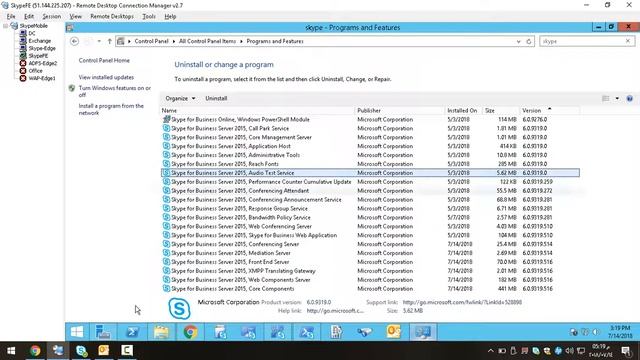This screenshot has width=640, height=360.
Task: Open Control Panel Home link
Action: tap(104, 60)
